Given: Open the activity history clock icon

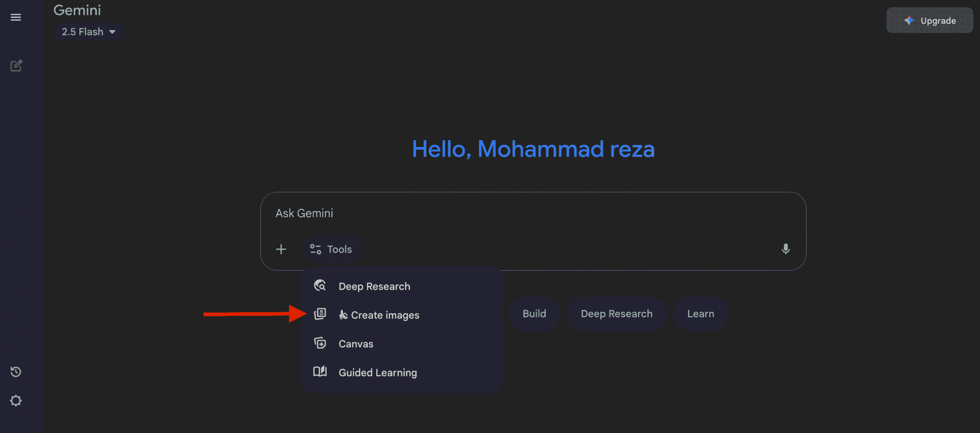Looking at the screenshot, I should tap(16, 371).
